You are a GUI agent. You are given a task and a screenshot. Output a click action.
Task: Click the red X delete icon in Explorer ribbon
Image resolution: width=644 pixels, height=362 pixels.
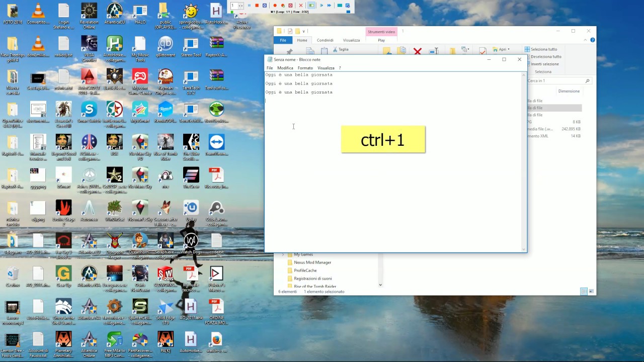[x=417, y=51]
